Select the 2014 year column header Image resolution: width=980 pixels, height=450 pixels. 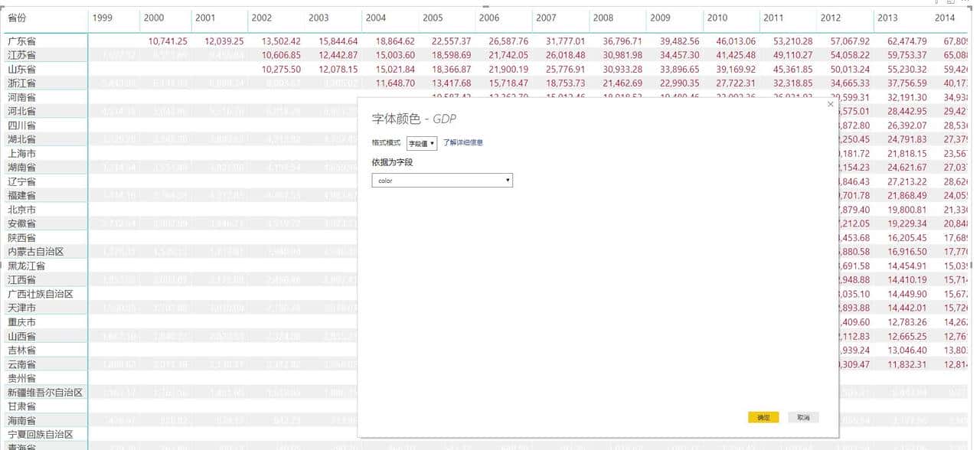(945, 17)
